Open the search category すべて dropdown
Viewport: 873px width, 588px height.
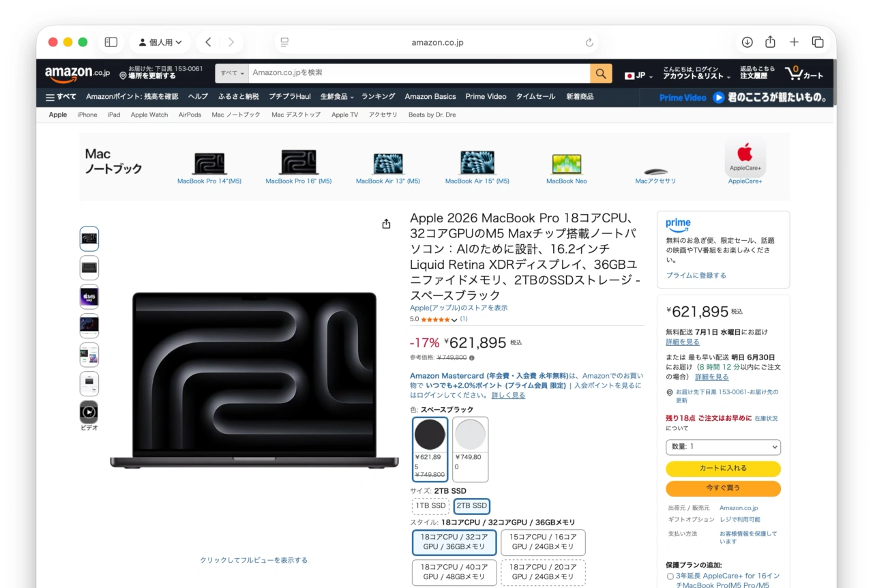pyautogui.click(x=231, y=73)
